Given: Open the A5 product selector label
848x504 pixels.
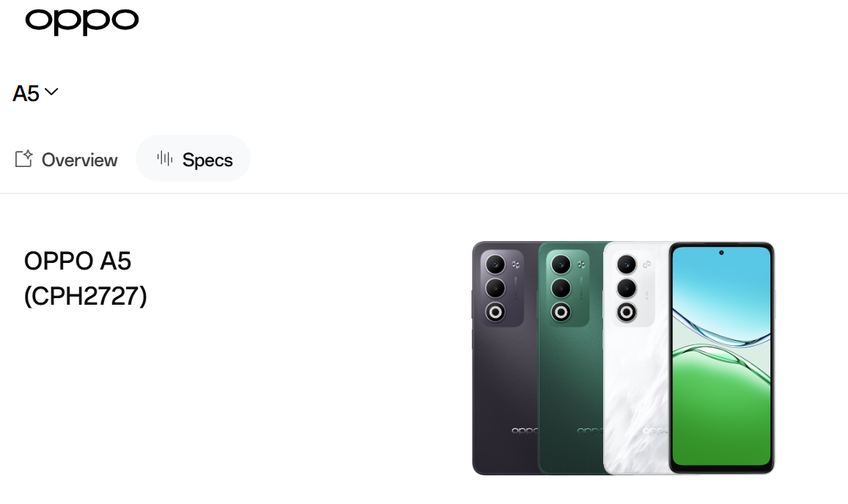Looking at the screenshot, I should pos(26,94).
